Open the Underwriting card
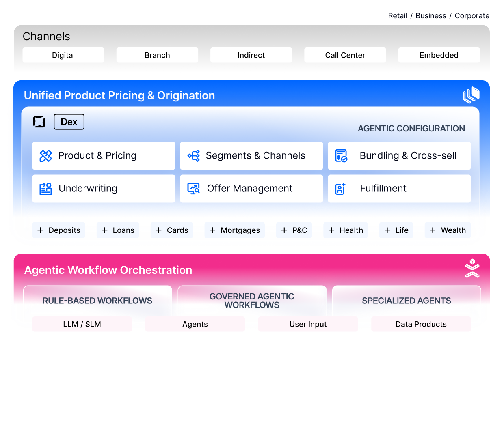This screenshot has height=443, width=504. [x=104, y=189]
